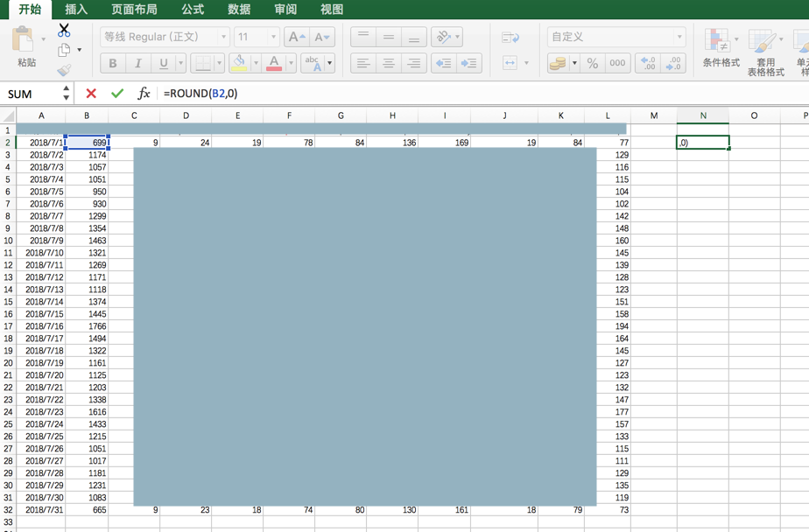The height and width of the screenshot is (532, 809).
Task: Toggle underline formatting
Action: click(164, 63)
